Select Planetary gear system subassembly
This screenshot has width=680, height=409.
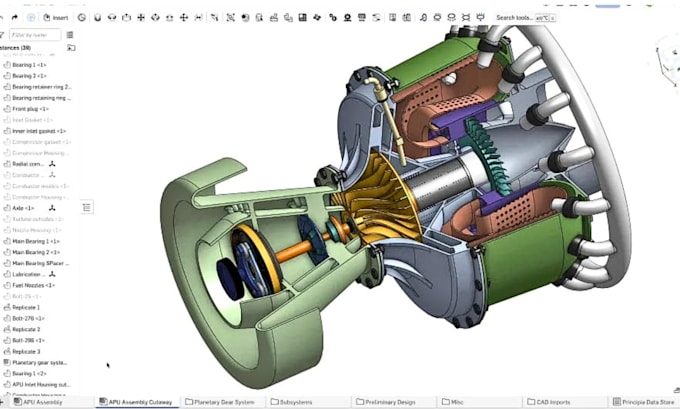coord(39,363)
